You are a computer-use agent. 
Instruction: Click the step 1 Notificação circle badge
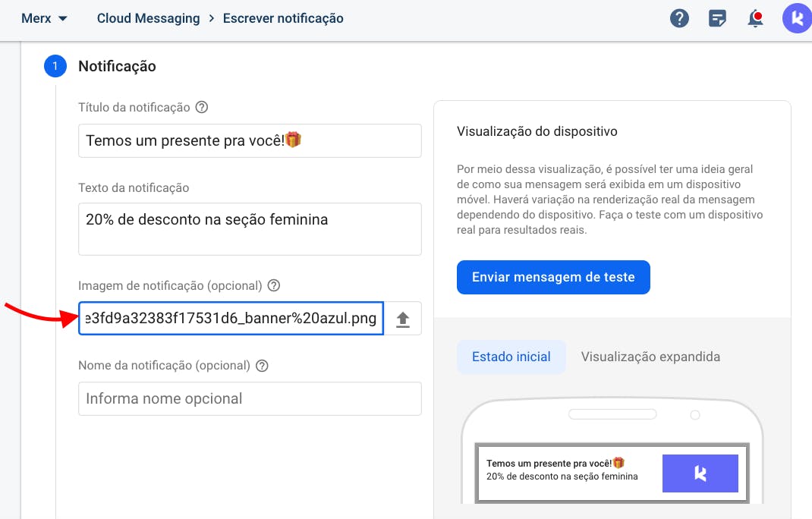55,66
